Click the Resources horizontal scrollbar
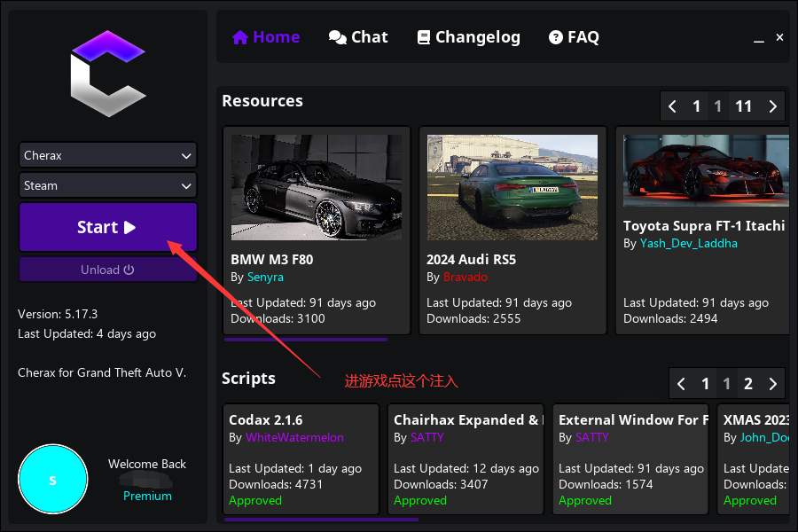The height and width of the screenshot is (532, 798). [305, 339]
